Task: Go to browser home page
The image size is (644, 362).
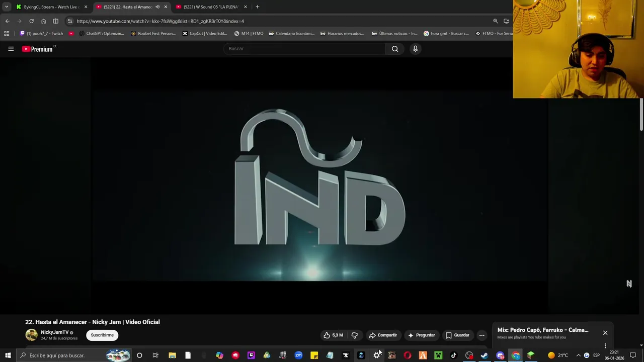Action: pyautogui.click(x=43, y=21)
